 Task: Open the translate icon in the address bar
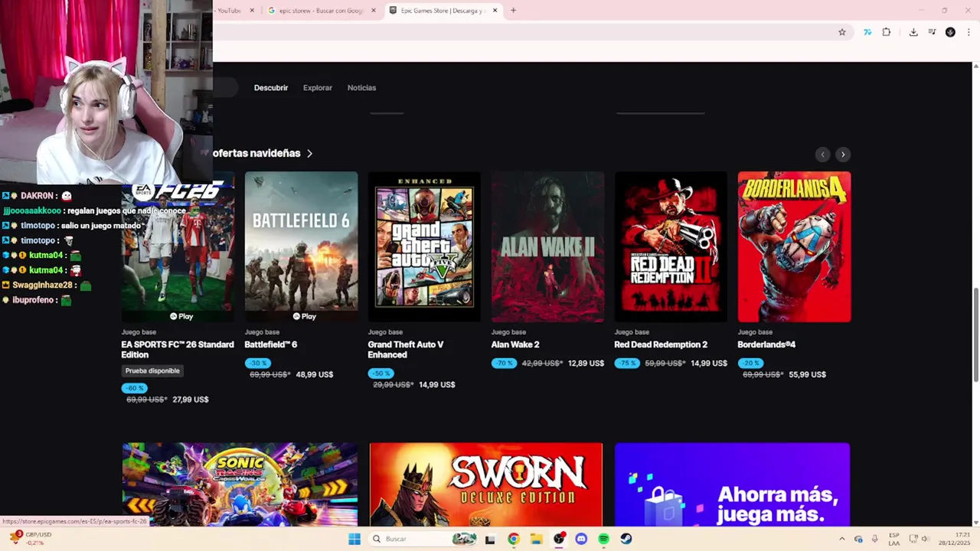[867, 32]
